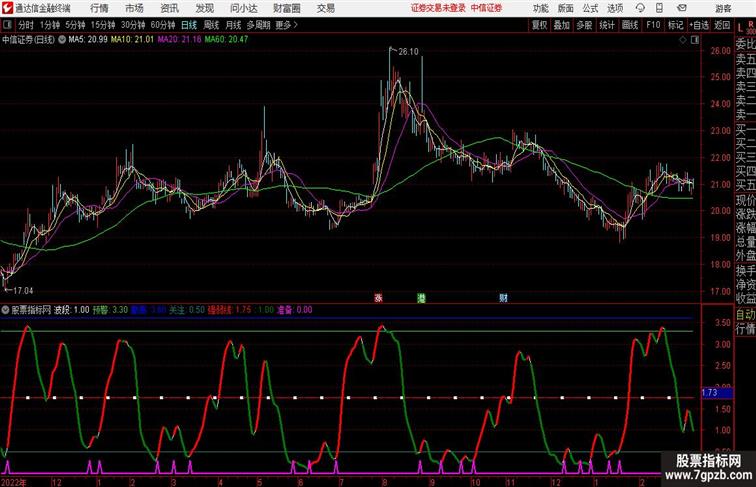The image size is (756, 487).
Task: Open the 资讯 menu
Action: point(169,8)
